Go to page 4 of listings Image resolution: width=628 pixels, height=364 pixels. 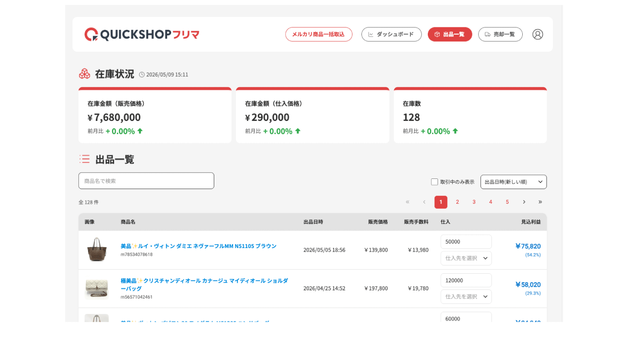coord(490,202)
